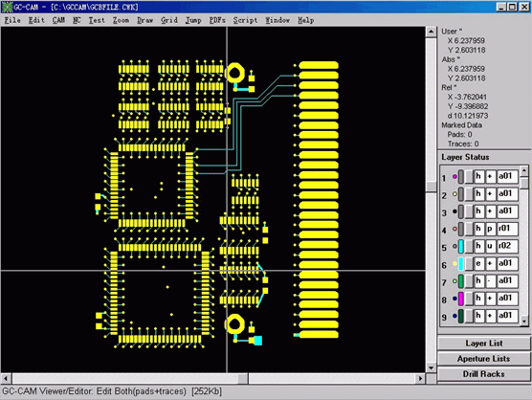Screen dimensions: 532x400
Task: Click the GC-CAM application icon in title bar
Action: point(7,7)
